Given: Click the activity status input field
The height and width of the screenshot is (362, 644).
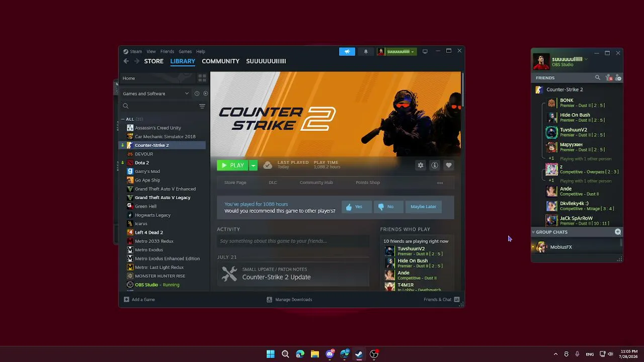Looking at the screenshot, I should point(293,241).
